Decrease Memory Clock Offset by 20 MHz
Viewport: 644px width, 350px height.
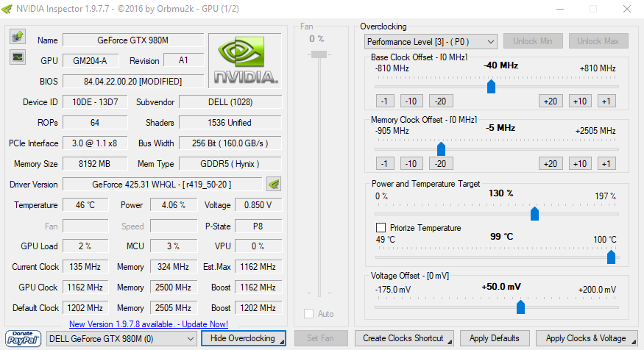[441, 164]
